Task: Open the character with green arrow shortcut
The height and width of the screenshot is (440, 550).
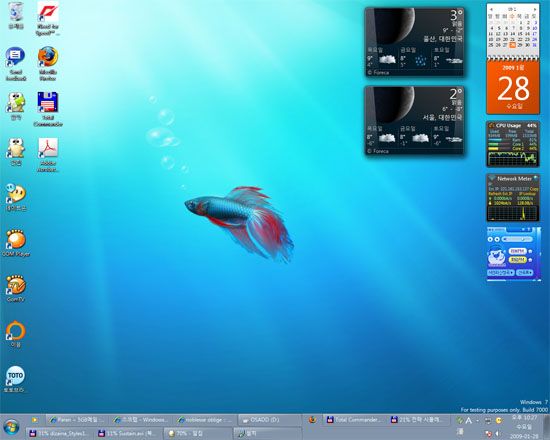Action: tap(15, 106)
